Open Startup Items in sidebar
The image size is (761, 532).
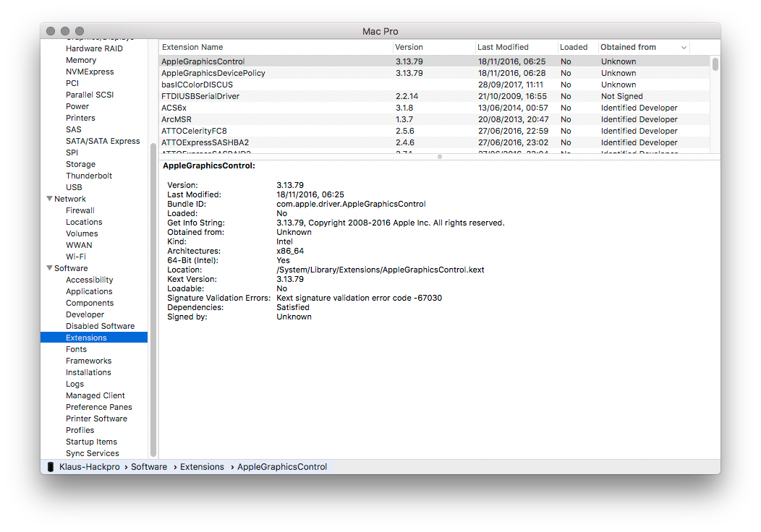point(91,442)
